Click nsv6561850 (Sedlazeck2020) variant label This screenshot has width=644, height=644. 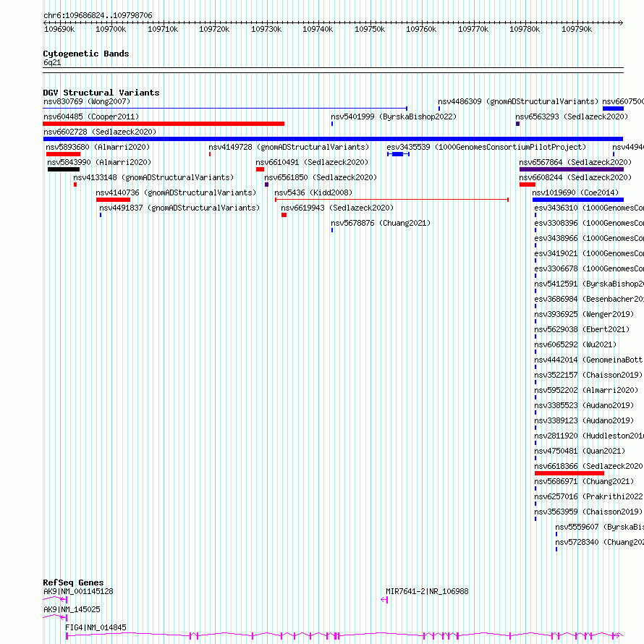[321, 177]
